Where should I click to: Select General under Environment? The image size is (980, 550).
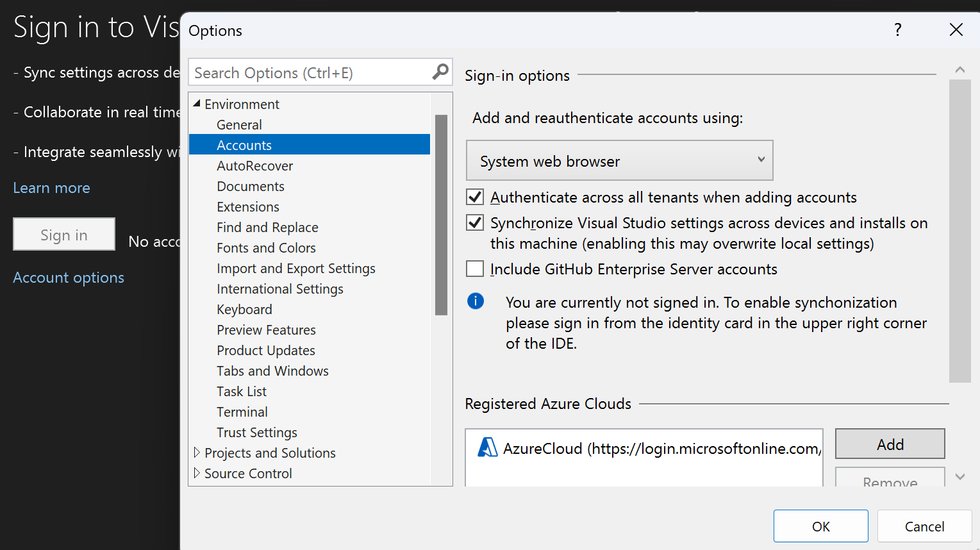(x=239, y=124)
